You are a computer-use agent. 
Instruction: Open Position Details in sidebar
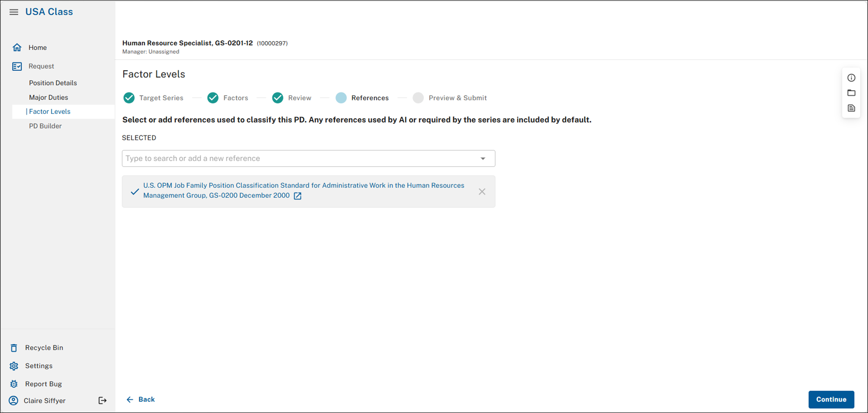(x=53, y=83)
